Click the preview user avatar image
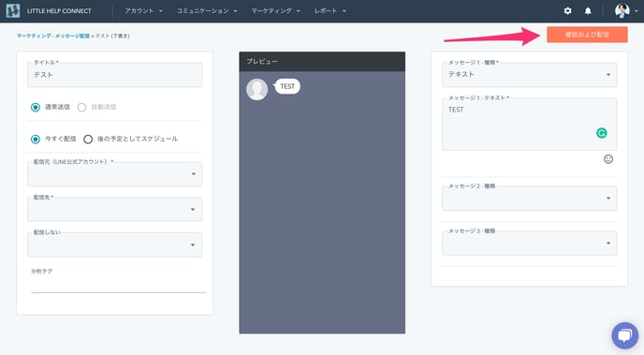The width and height of the screenshot is (644, 355). tap(257, 89)
